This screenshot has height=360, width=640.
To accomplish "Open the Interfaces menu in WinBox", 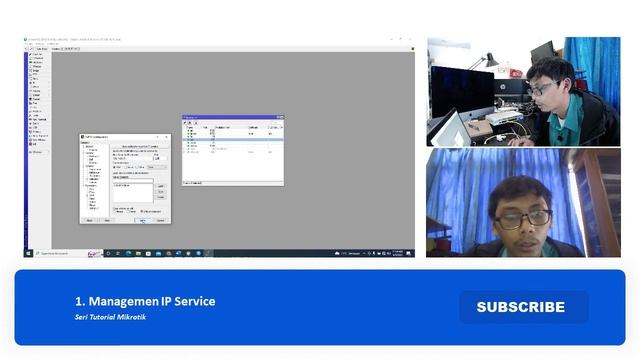I will [x=38, y=62].
